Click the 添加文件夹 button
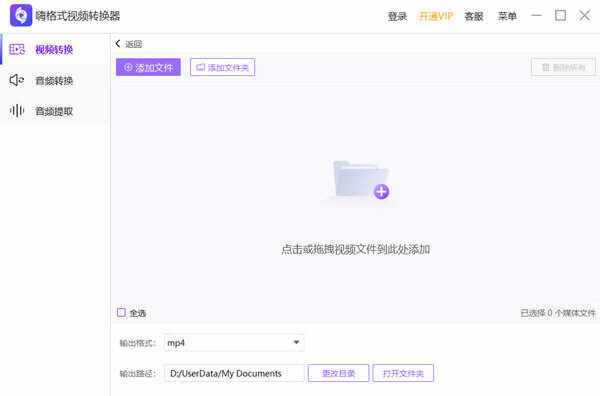This screenshot has width=600, height=396. (x=223, y=67)
